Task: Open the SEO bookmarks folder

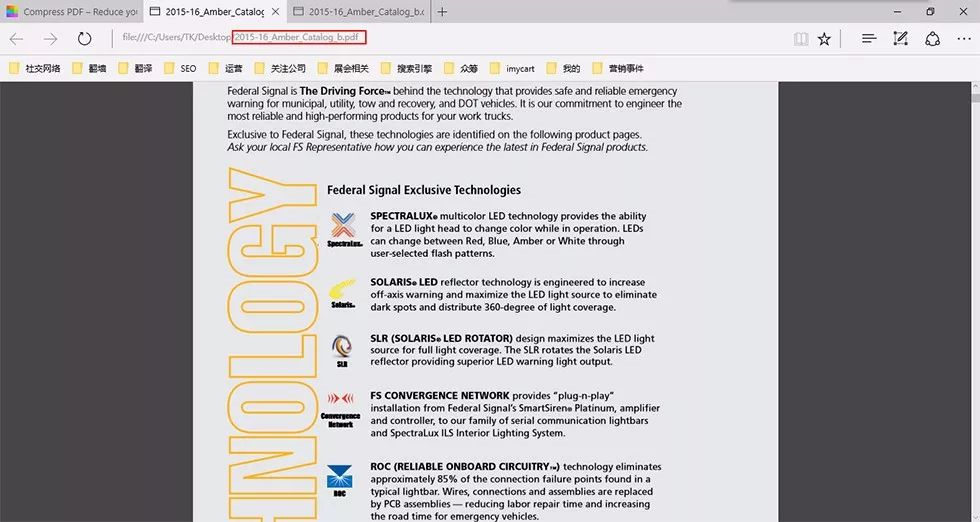Action: tap(180, 68)
